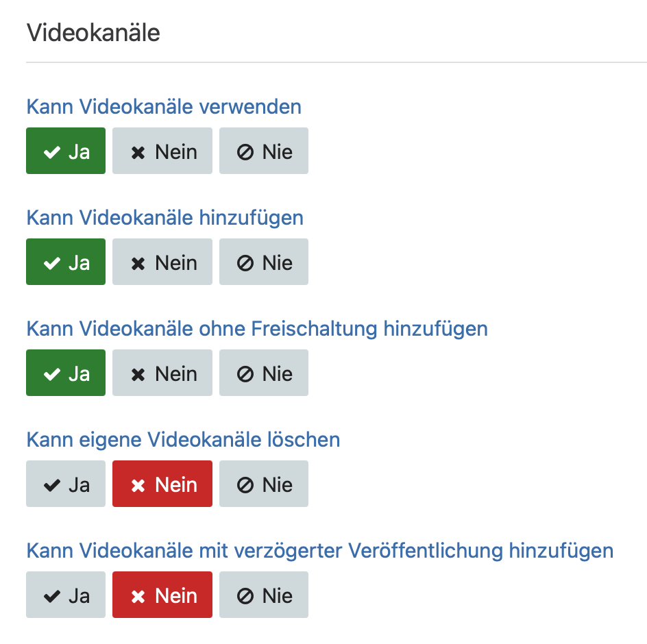
Task: Click 'Kann Videokanäle hinzufügen' label link
Action: coord(164,218)
